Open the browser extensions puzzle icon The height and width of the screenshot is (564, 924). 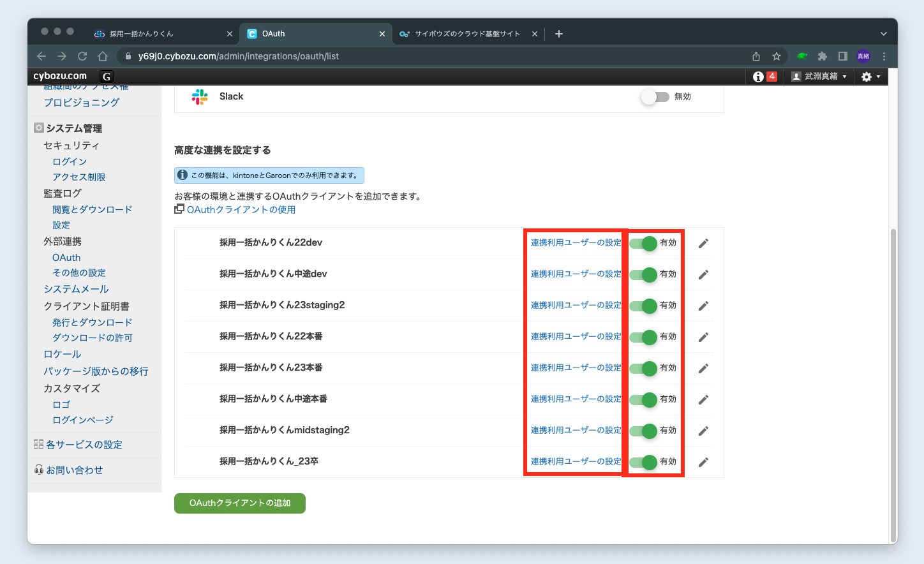pyautogui.click(x=822, y=56)
